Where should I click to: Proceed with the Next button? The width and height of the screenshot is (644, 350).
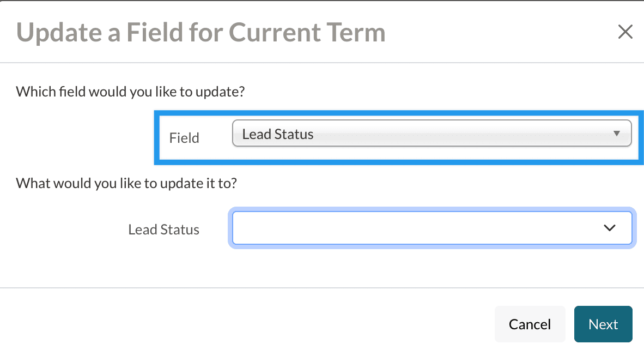[603, 324]
